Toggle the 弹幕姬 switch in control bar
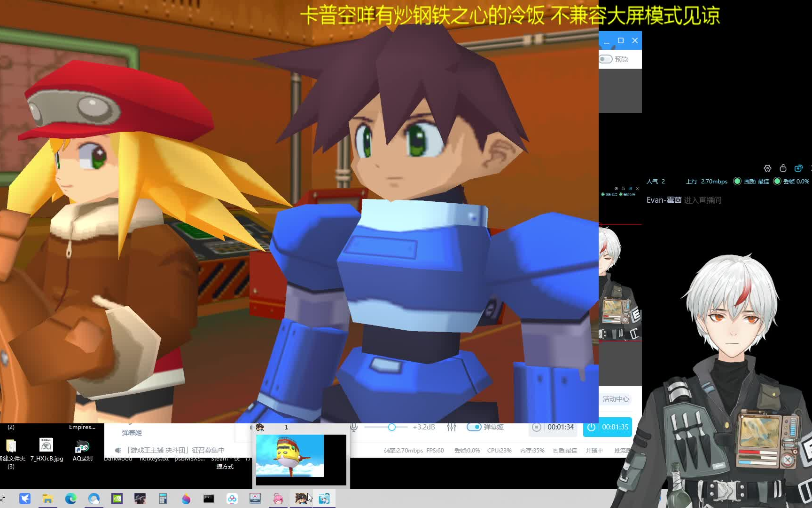This screenshot has width=812, height=508. pyautogui.click(x=474, y=427)
